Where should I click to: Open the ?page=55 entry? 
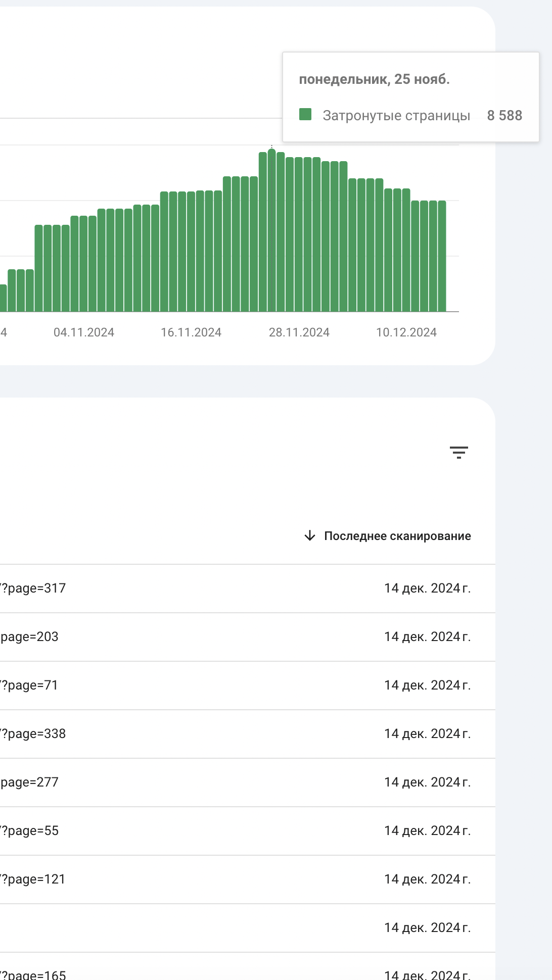click(29, 831)
